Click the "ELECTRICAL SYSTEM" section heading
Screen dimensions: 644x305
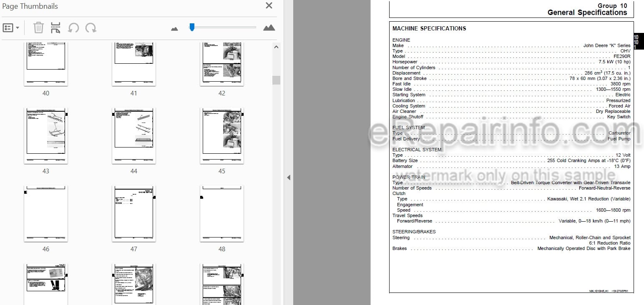[417, 150]
